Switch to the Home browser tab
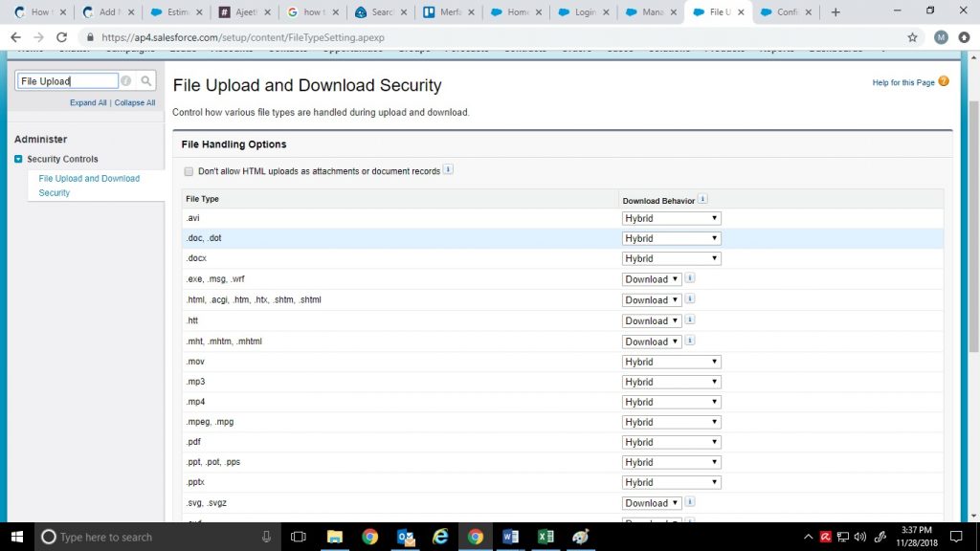Screen dimensions: 980x551 [x=517, y=13]
